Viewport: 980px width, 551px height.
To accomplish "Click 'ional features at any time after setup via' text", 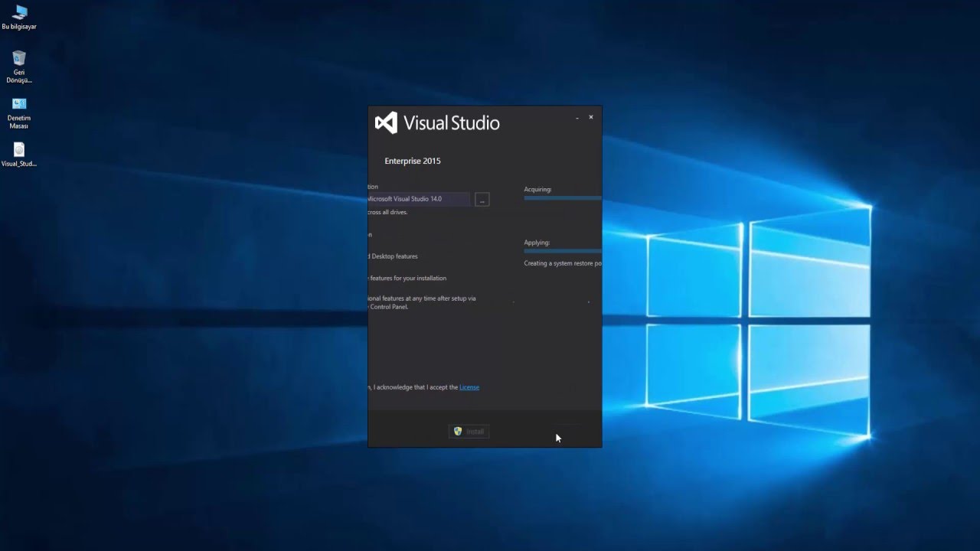I will point(422,298).
